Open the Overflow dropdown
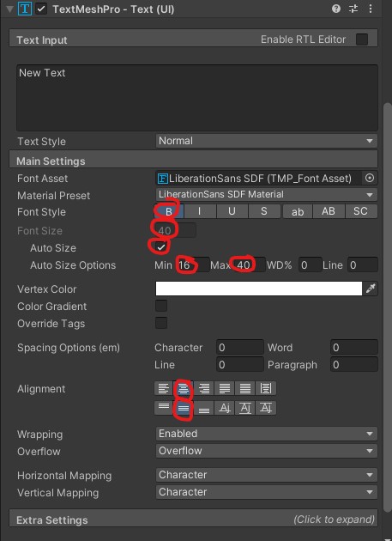Screen dimensions: 392x541 click(x=266, y=451)
